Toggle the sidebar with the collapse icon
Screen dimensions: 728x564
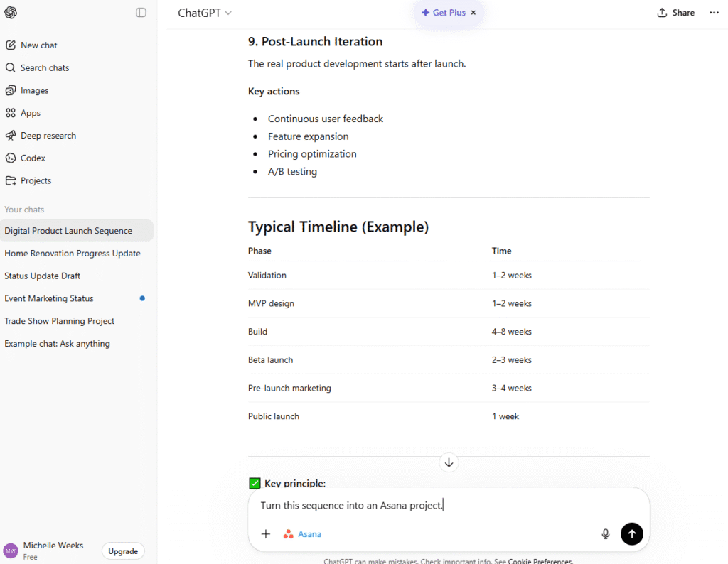point(140,12)
